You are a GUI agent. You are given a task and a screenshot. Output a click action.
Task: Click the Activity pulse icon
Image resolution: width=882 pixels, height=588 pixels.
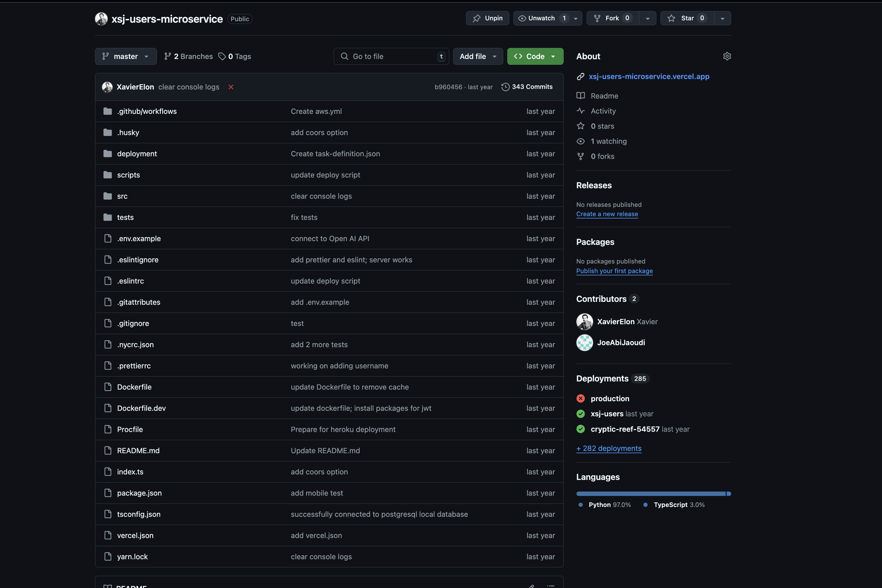coord(580,111)
